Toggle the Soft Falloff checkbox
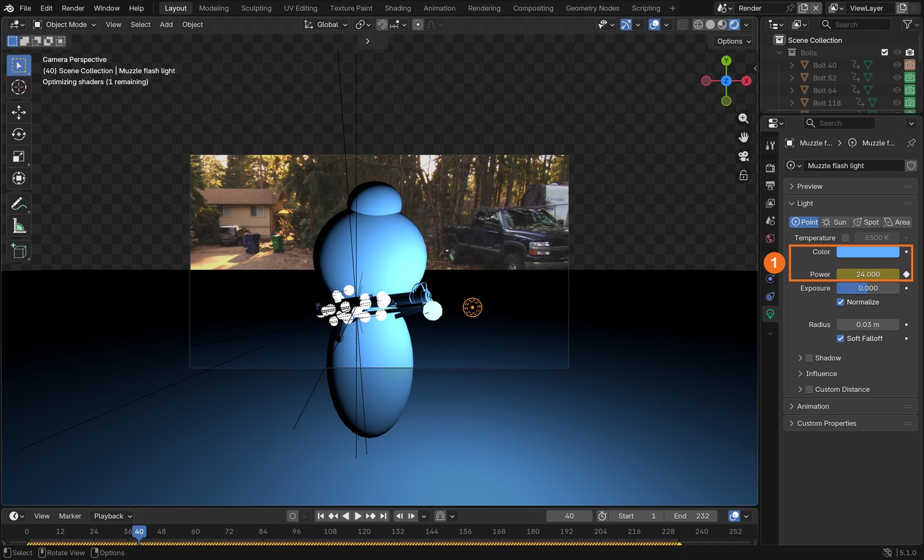This screenshot has width=924, height=560. point(840,338)
